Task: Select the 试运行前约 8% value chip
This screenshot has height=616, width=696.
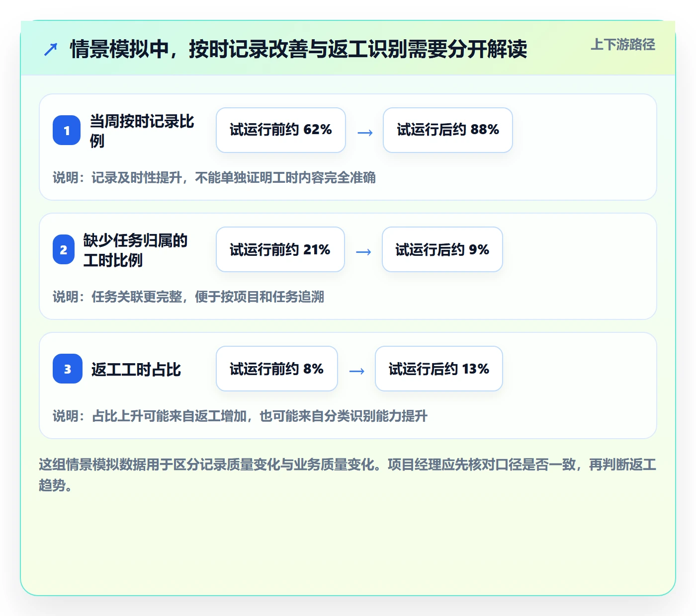Action: click(x=277, y=369)
